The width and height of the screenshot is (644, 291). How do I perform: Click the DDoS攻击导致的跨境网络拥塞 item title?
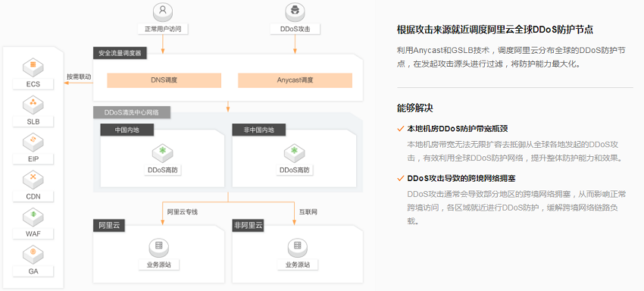point(461,179)
